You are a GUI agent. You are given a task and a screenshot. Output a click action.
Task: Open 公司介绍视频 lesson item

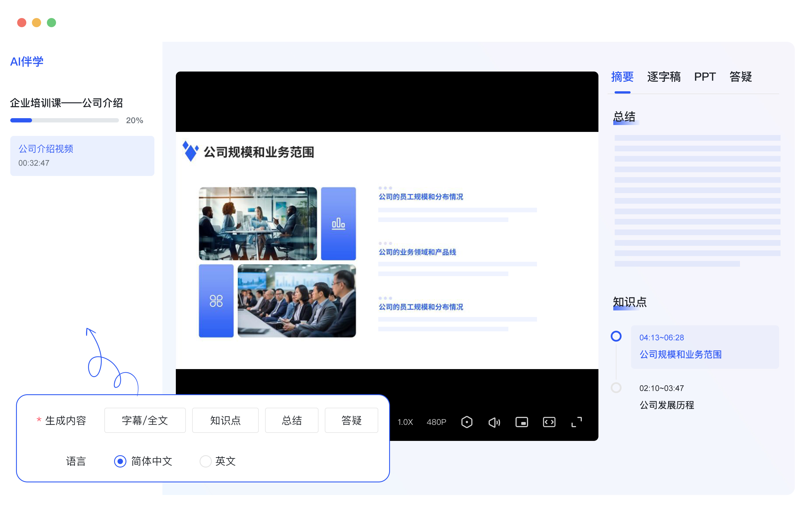click(82, 156)
